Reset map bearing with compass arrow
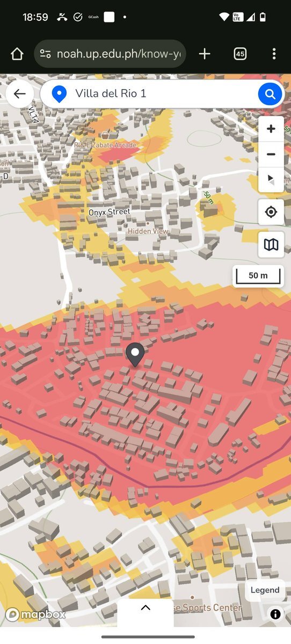This screenshot has height=644, width=291. pos(271,180)
